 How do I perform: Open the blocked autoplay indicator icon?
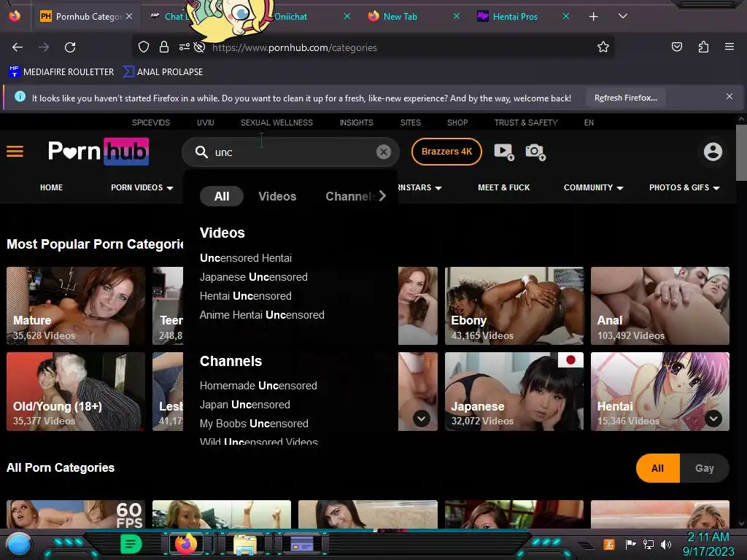point(200,47)
